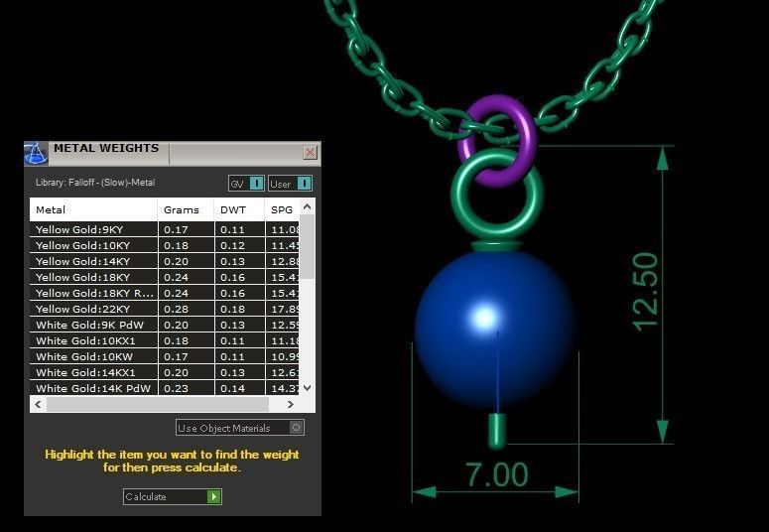Select the purple jump ring in viewport
769x532 pixels.
(x=528, y=132)
